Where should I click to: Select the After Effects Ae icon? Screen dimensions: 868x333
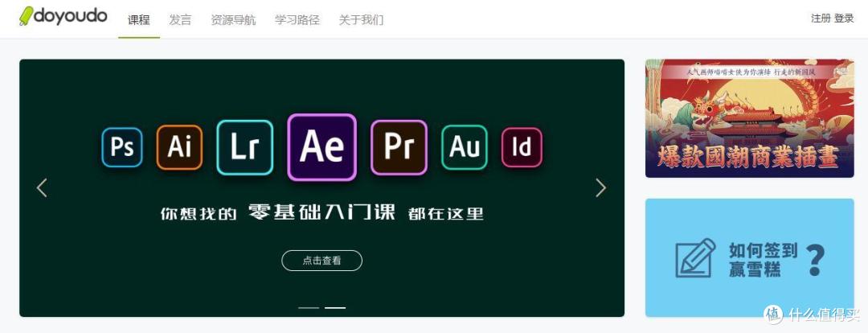tap(321, 147)
